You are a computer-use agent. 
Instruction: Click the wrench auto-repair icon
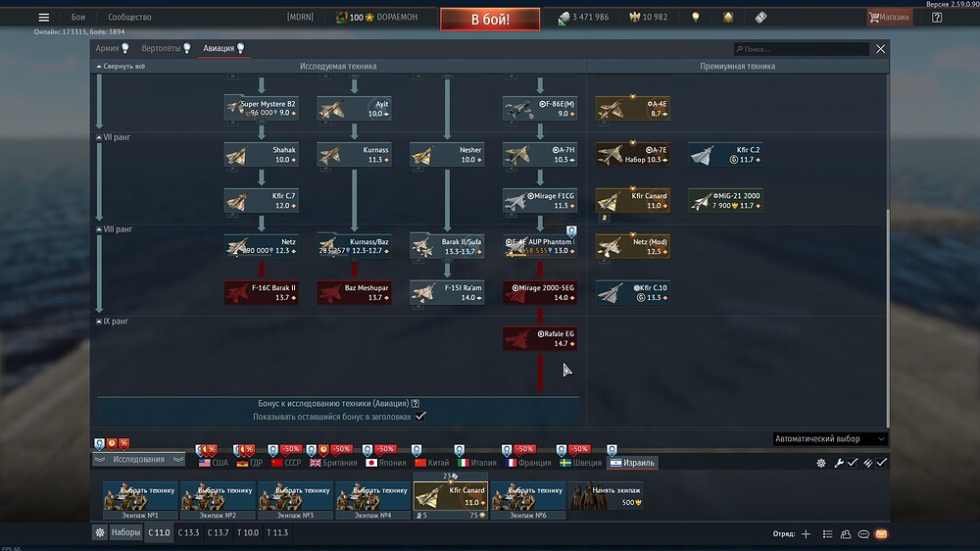coord(838,463)
